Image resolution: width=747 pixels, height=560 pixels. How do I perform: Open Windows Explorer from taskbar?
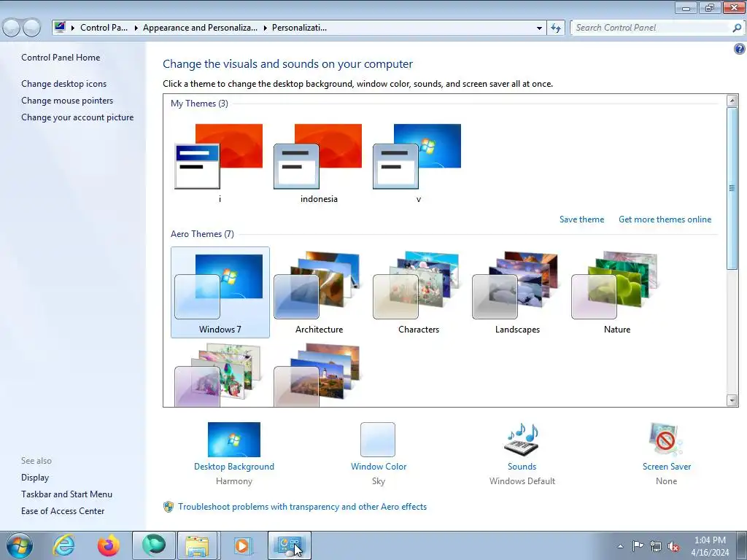(x=197, y=545)
